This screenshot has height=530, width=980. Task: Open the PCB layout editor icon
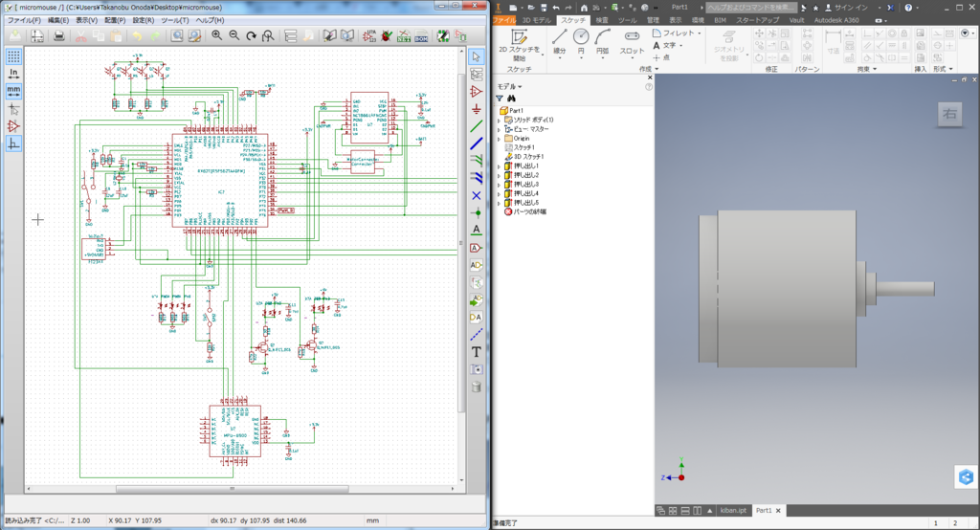[443, 36]
